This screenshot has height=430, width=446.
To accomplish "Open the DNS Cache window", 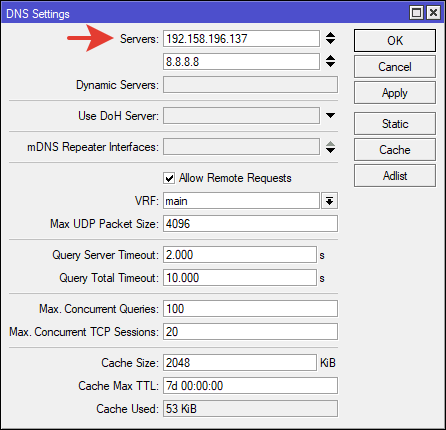I will tap(395, 150).
